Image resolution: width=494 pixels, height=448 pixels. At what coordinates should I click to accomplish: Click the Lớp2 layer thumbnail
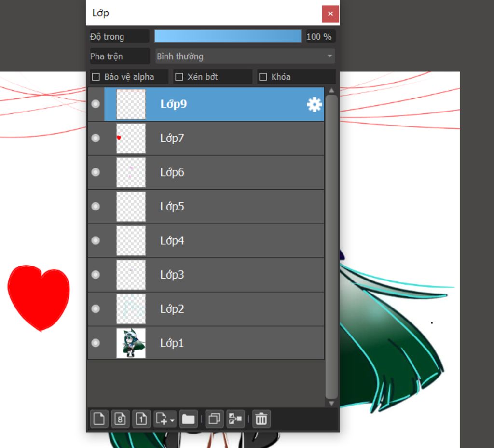tap(131, 309)
